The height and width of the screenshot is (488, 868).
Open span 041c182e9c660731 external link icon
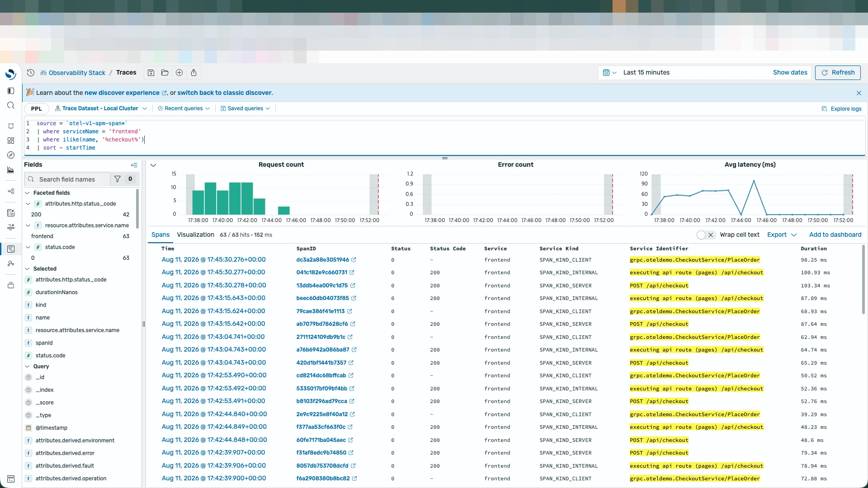pyautogui.click(x=352, y=272)
